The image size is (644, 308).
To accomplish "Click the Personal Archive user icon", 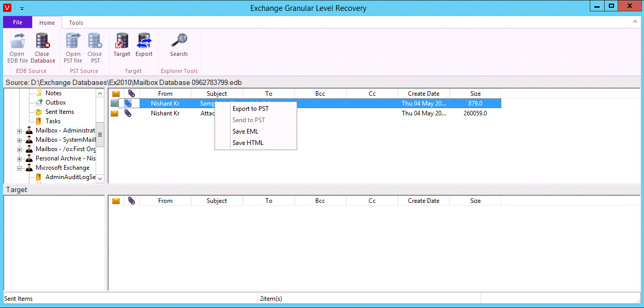I will click(x=29, y=158).
